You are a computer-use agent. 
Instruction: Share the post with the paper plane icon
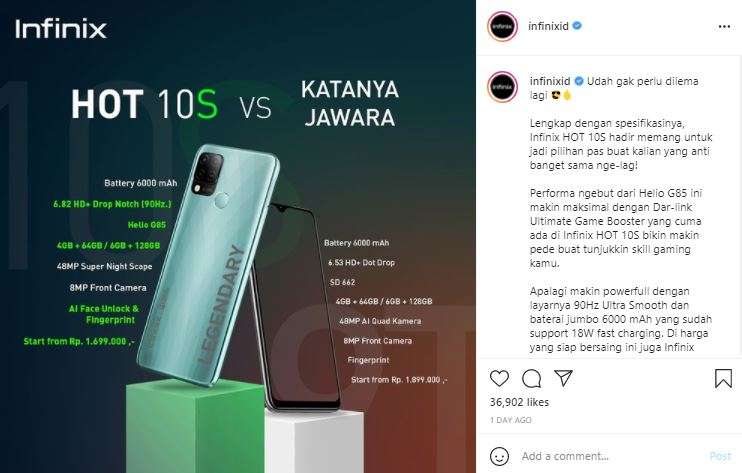point(564,378)
